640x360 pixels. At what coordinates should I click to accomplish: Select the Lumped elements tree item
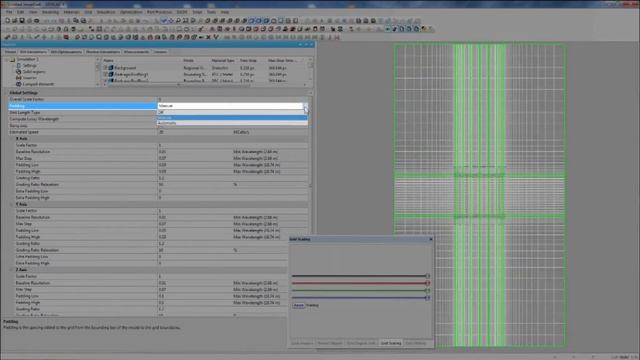pos(38,84)
